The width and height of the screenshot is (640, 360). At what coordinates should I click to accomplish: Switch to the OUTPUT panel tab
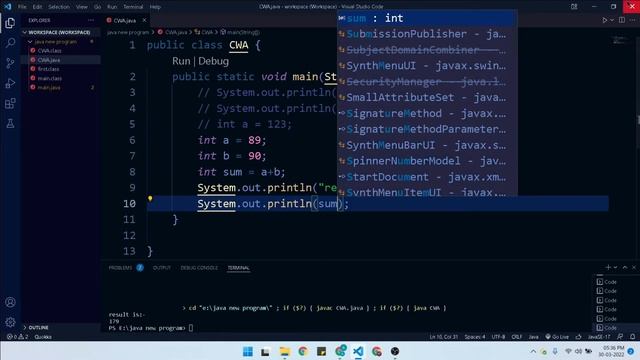(x=162, y=268)
